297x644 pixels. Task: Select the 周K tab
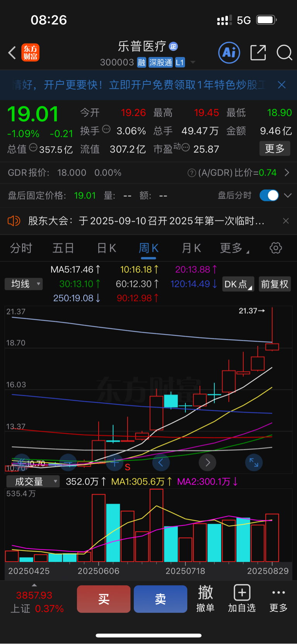(x=148, y=248)
